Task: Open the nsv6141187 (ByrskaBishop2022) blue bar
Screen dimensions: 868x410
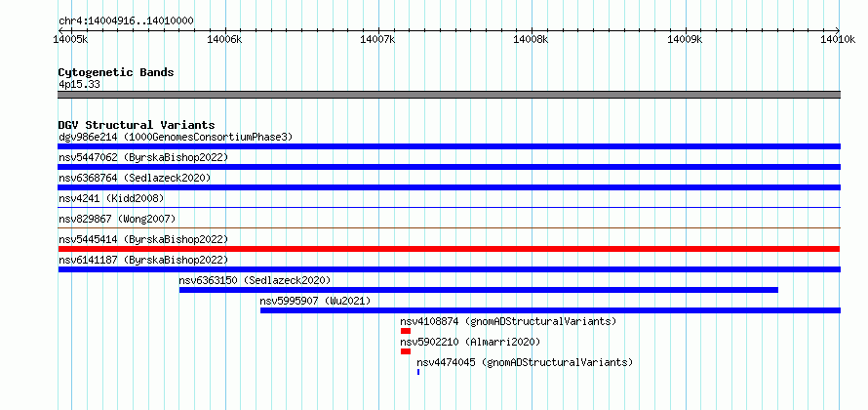Action: [x=449, y=269]
